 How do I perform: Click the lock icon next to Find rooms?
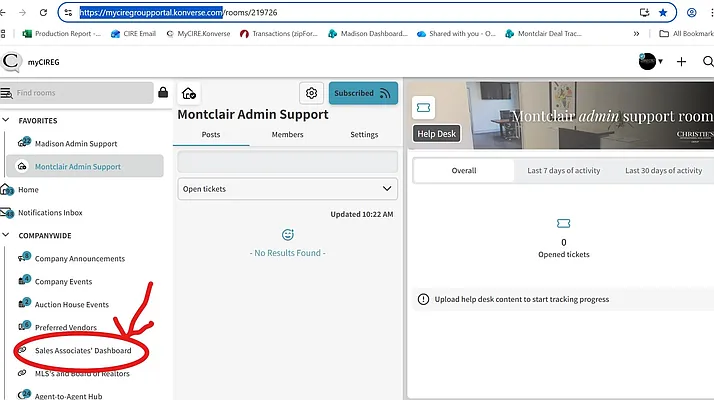tap(163, 93)
